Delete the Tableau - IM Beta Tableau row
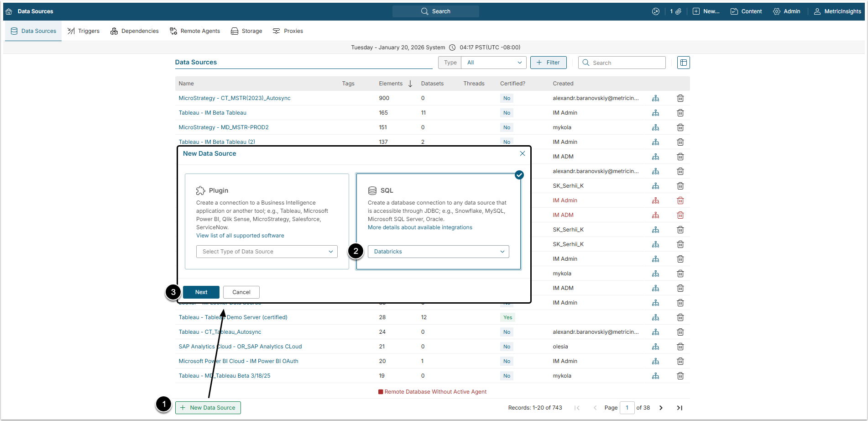868x421 pixels. 680,113
